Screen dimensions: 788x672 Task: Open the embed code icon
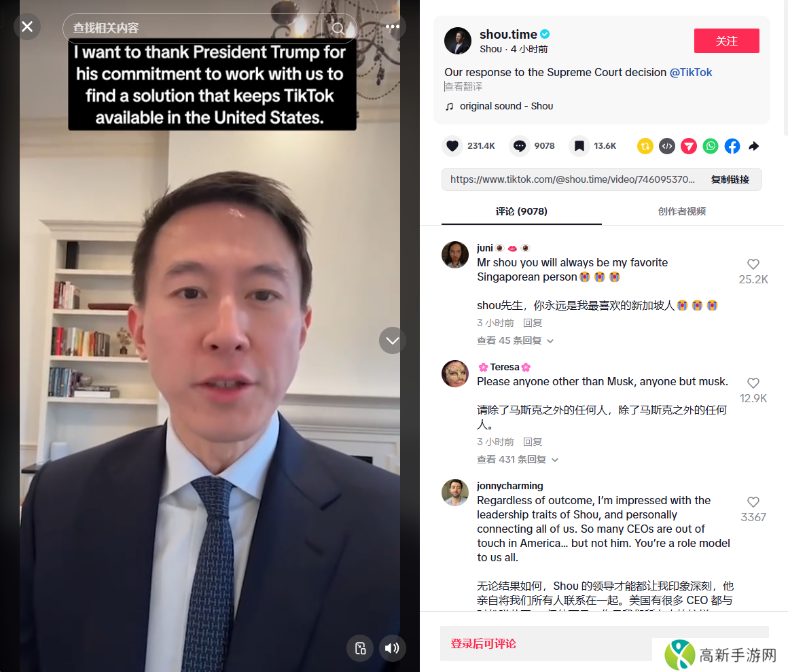(667, 146)
